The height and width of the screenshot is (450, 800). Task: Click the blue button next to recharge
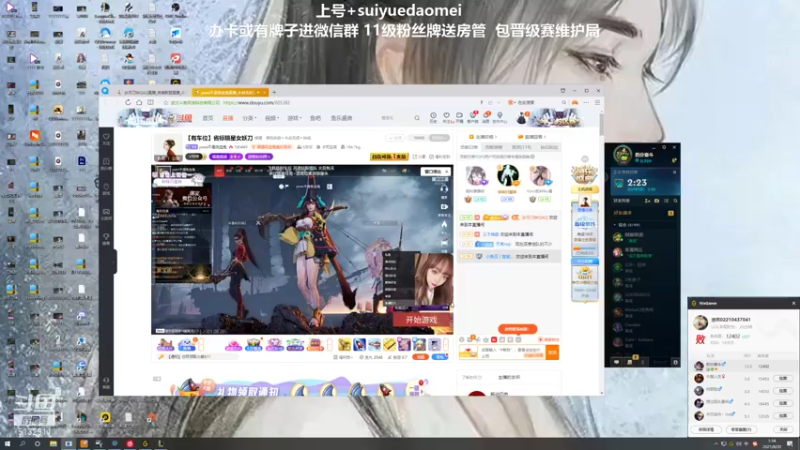[439, 357]
